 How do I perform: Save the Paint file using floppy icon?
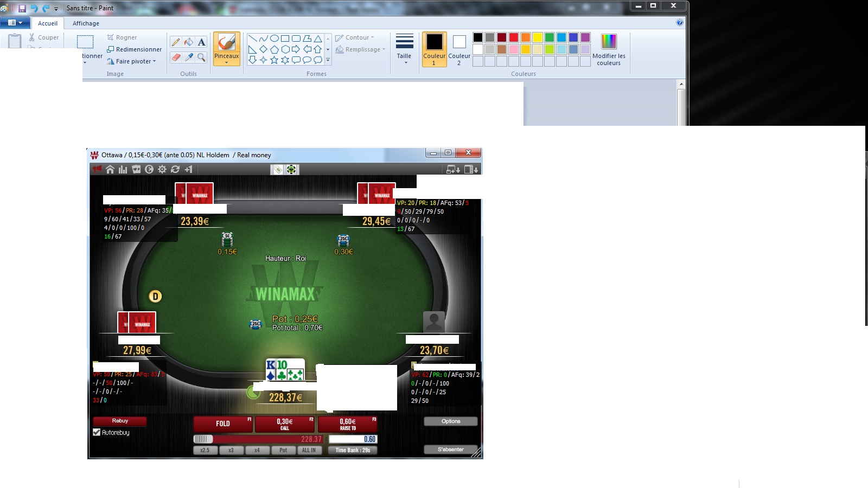click(22, 8)
